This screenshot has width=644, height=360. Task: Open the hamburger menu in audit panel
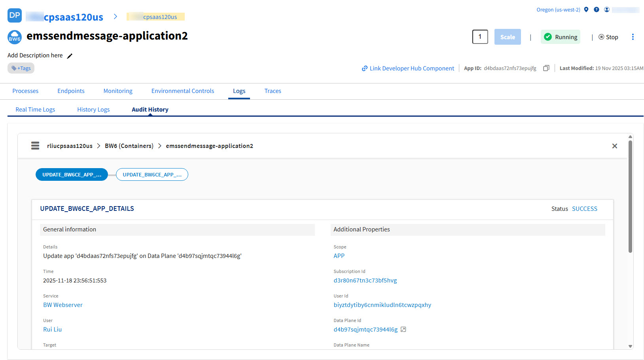click(x=35, y=146)
